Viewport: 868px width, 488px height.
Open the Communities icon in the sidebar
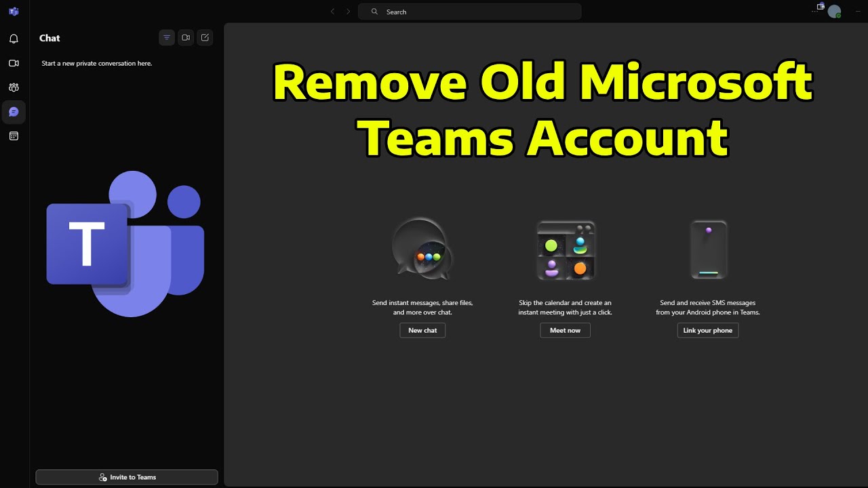coord(14,87)
